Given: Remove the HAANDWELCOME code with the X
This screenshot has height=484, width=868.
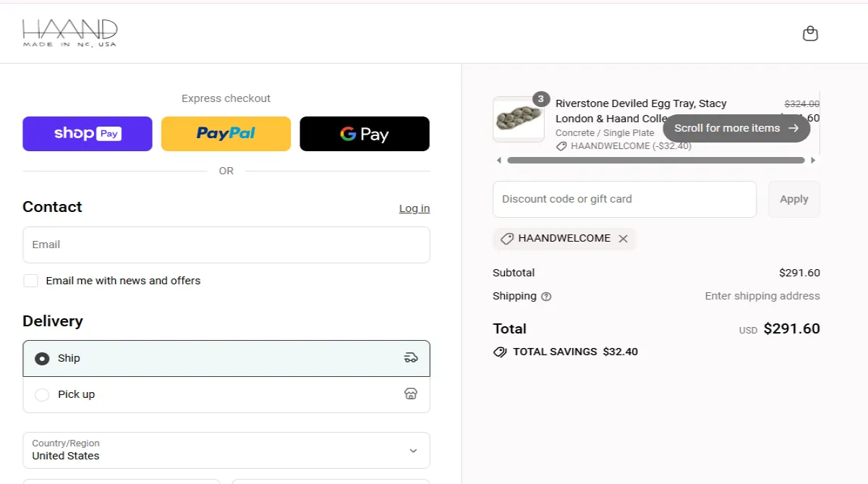Looking at the screenshot, I should pyautogui.click(x=623, y=238).
